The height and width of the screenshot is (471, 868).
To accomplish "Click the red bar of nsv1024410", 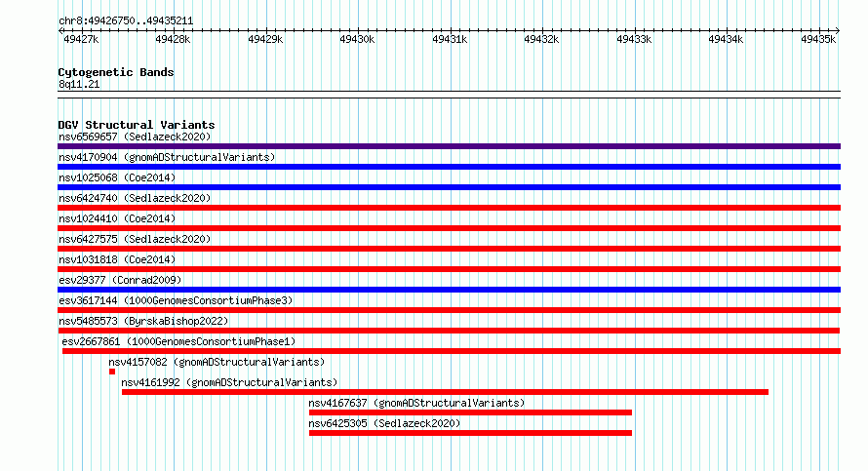I will click(x=449, y=228).
